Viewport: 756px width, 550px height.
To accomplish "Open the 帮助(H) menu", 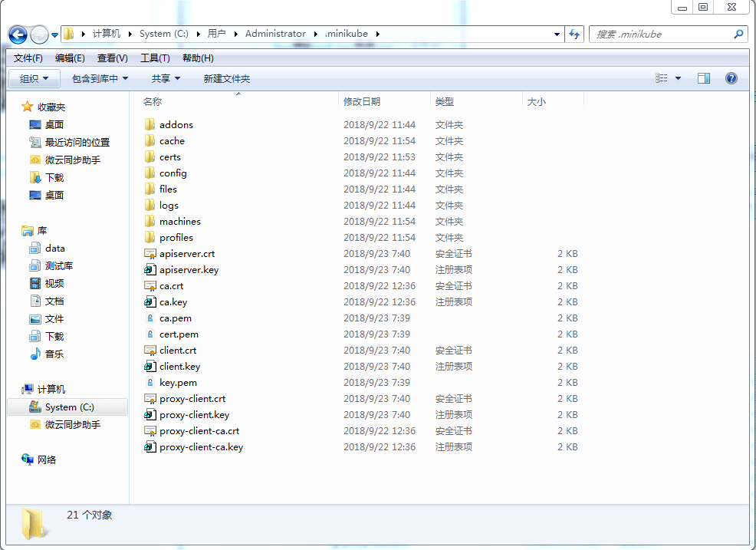I will pyautogui.click(x=198, y=58).
